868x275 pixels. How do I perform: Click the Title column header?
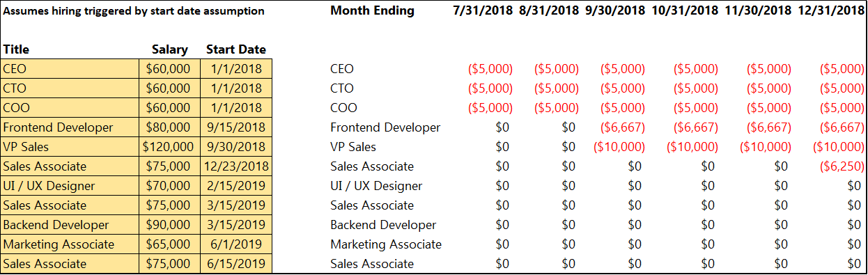(16, 49)
